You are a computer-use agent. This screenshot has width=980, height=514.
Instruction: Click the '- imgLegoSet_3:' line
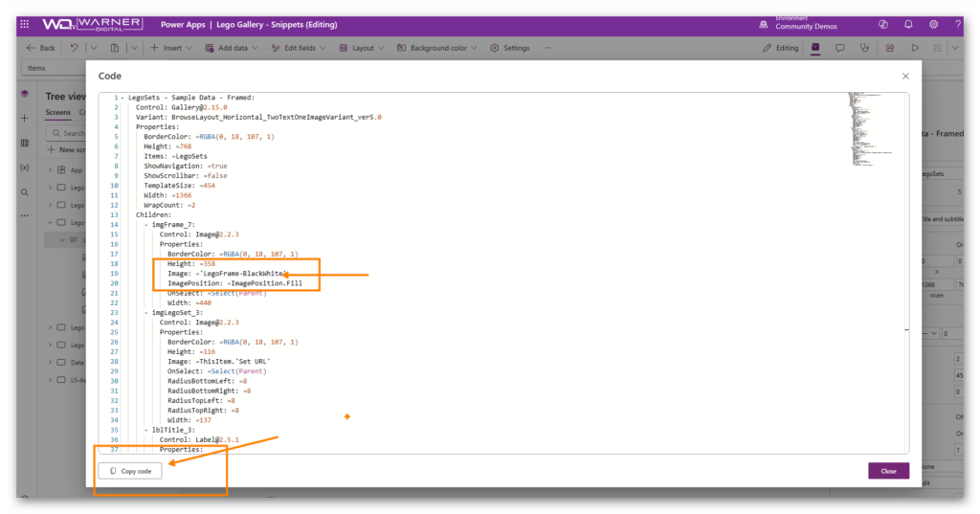[x=173, y=313]
